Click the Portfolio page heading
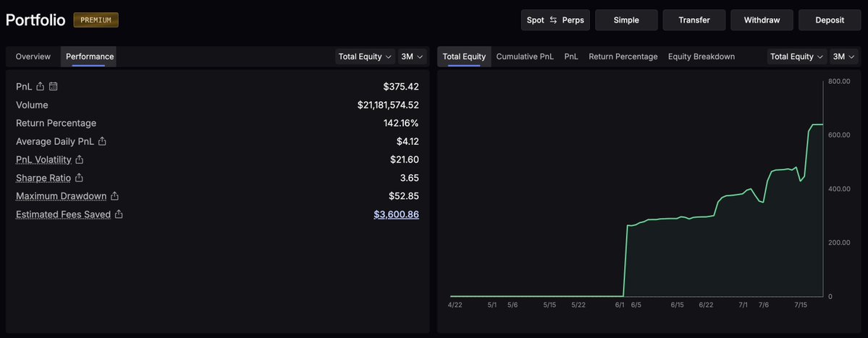The height and width of the screenshot is (338, 868). (35, 20)
